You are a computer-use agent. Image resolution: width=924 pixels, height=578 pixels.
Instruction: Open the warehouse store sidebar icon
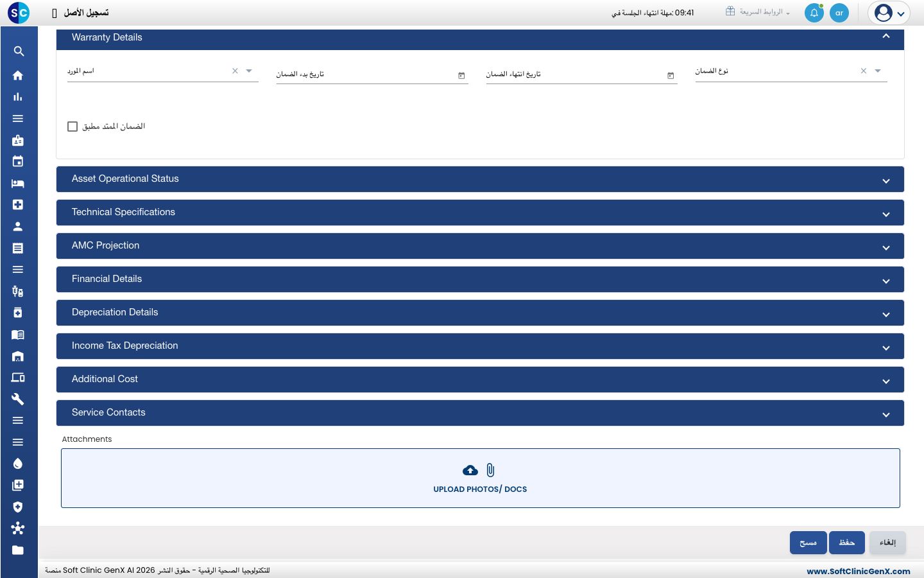tap(18, 356)
